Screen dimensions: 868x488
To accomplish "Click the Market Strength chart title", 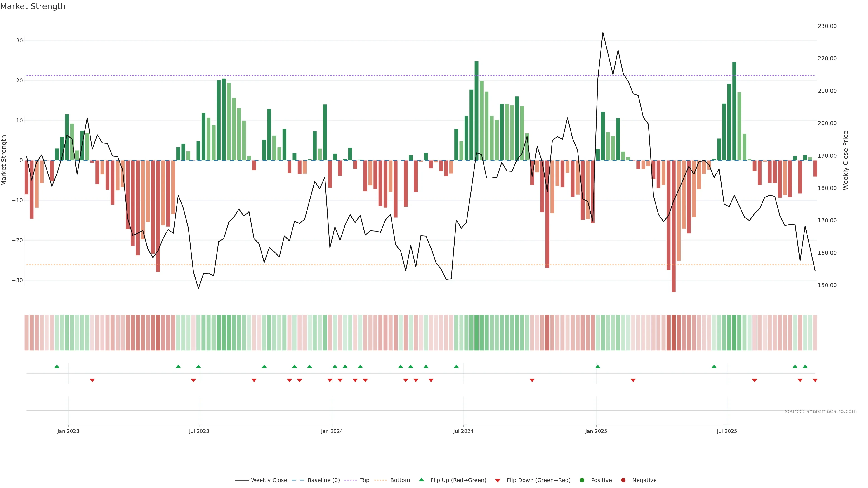I will click(33, 6).
